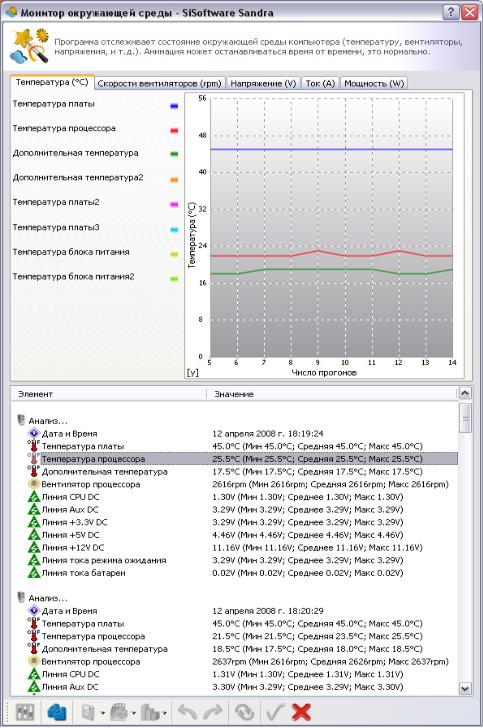The width and height of the screenshot is (483, 728).
Task: Click the orange swatch for Дополнительная температура2
Action: tap(174, 179)
